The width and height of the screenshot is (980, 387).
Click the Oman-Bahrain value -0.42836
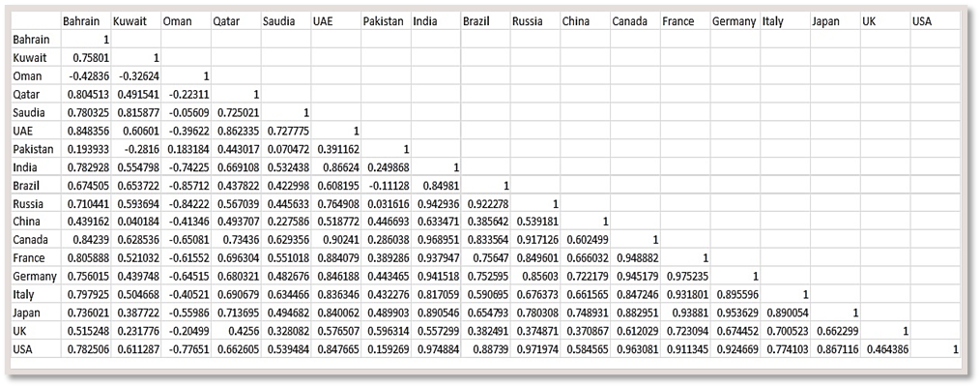86,76
